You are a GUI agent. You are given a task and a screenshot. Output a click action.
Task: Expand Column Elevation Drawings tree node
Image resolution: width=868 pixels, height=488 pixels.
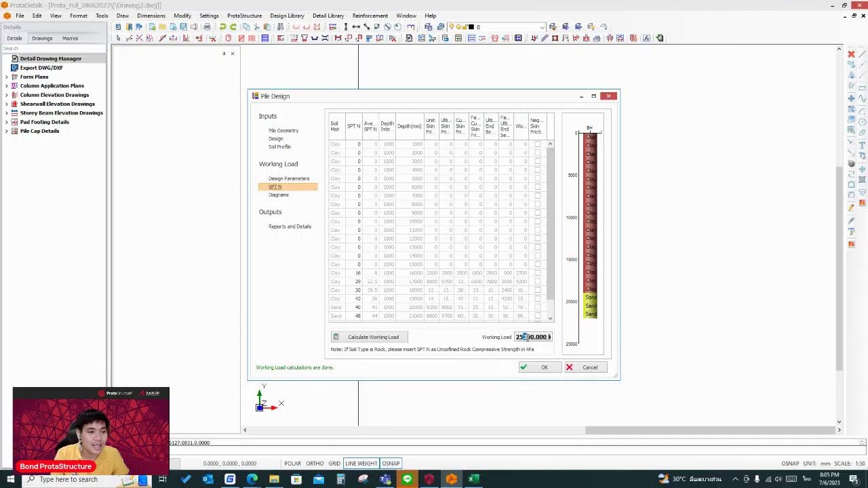pyautogui.click(x=6, y=95)
